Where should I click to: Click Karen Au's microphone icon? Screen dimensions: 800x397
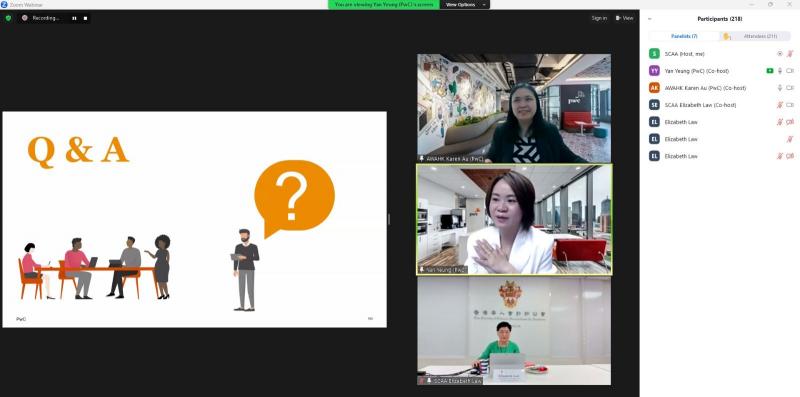pyautogui.click(x=780, y=88)
